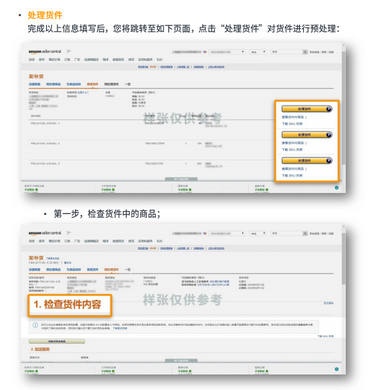Viewport: 386px width, 390px height.
Task: Open language dropdown in upper screenshot header
Action: (258, 52)
